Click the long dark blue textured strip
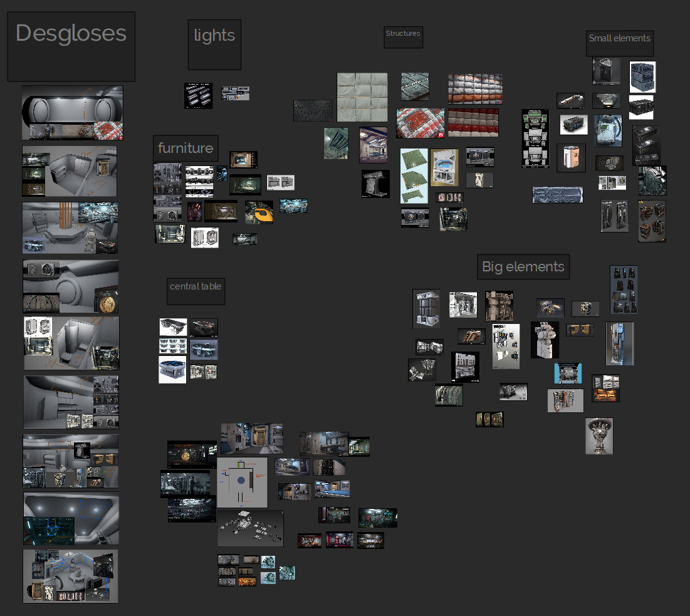Viewport: 690px width, 616px height. click(x=558, y=195)
